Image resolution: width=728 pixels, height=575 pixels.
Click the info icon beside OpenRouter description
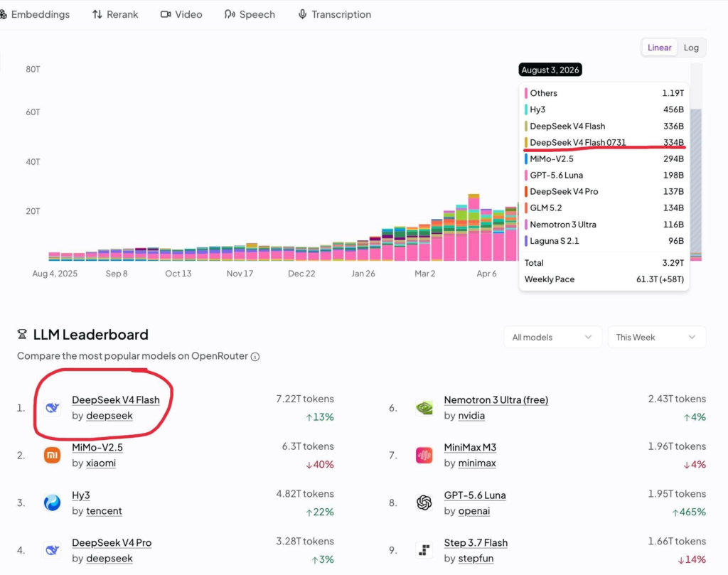pyautogui.click(x=255, y=356)
